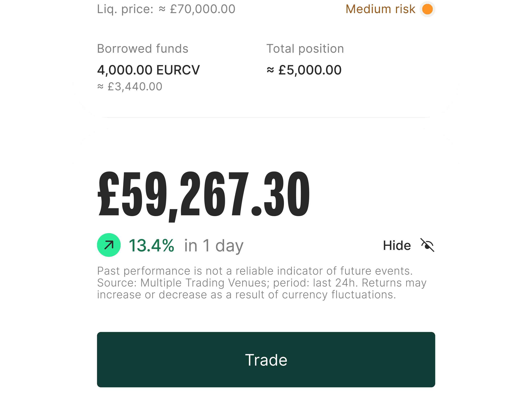The width and height of the screenshot is (532, 408).
Task: Toggle the crossed-out eye visibility icon
Action: [427, 245]
